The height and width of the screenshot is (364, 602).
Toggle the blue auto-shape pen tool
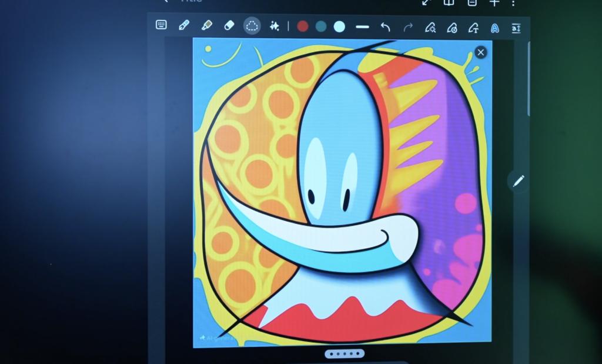(x=495, y=28)
